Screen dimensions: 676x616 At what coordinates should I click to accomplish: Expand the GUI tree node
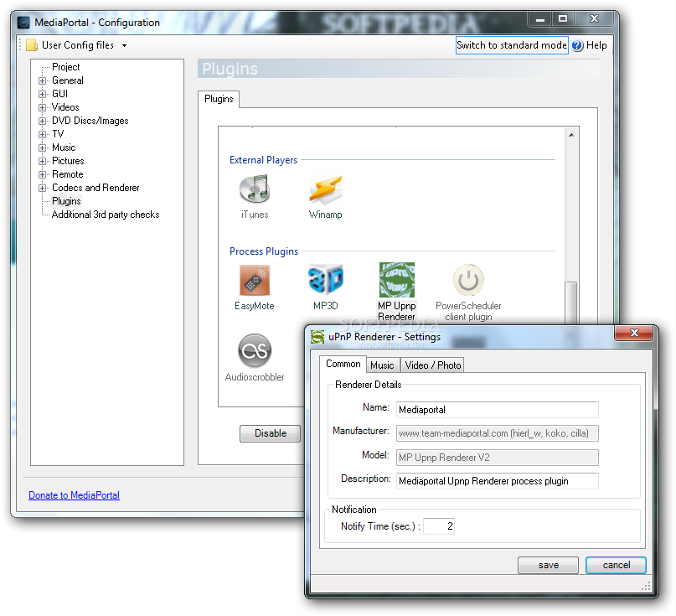(x=42, y=94)
